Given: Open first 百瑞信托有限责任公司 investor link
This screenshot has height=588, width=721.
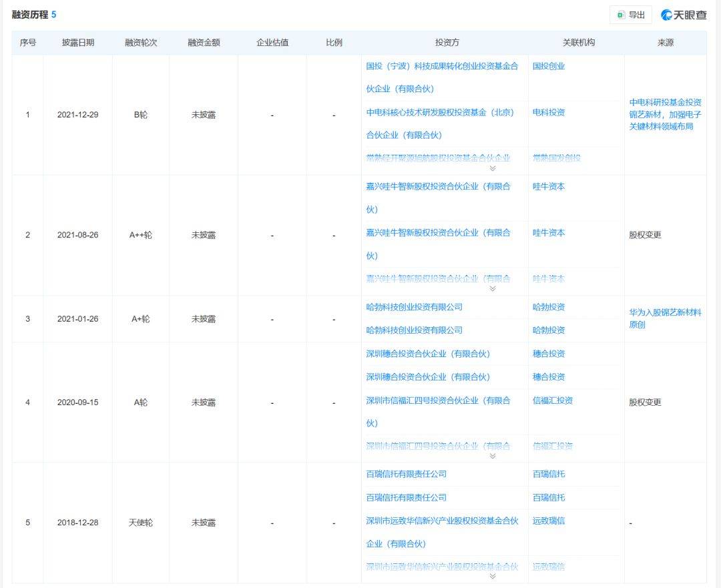Looking at the screenshot, I should pyautogui.click(x=406, y=474).
